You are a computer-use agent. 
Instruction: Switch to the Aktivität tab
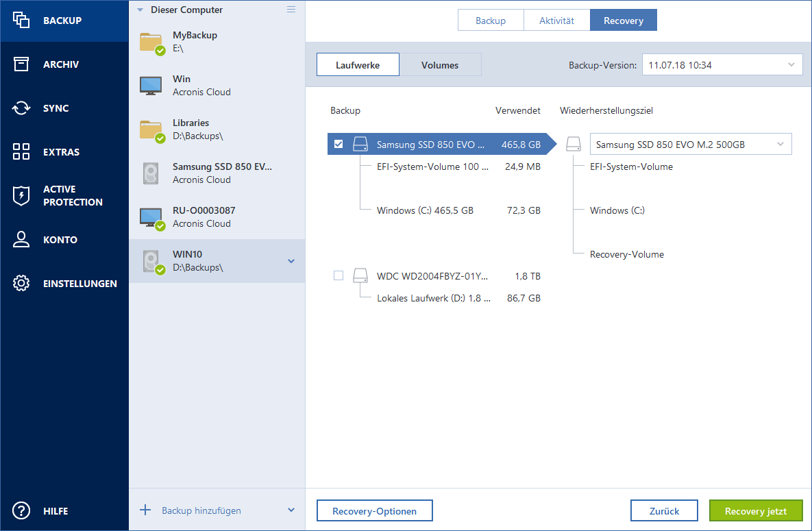(x=556, y=21)
